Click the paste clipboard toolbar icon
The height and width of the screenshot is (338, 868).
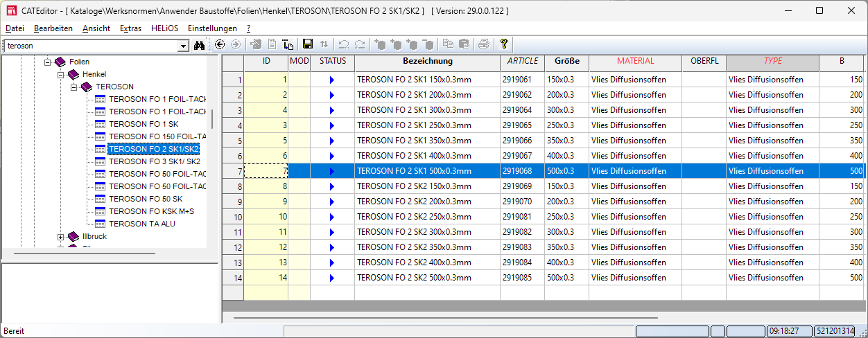[x=465, y=44]
